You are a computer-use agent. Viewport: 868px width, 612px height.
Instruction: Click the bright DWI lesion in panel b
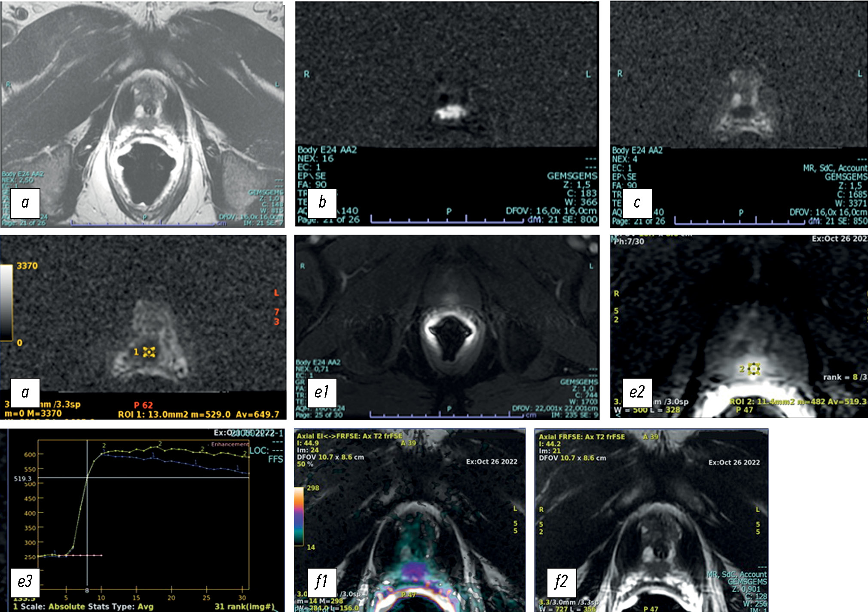pyautogui.click(x=450, y=113)
